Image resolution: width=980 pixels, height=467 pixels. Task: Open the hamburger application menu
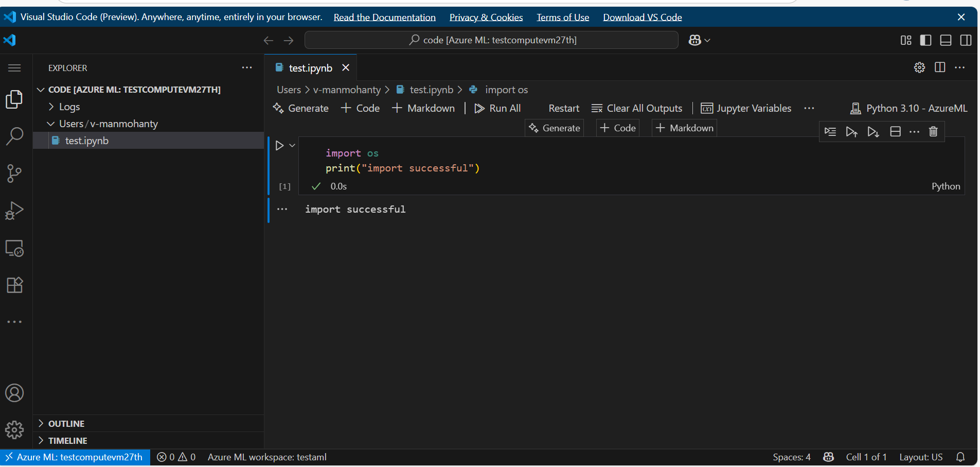tap(14, 68)
